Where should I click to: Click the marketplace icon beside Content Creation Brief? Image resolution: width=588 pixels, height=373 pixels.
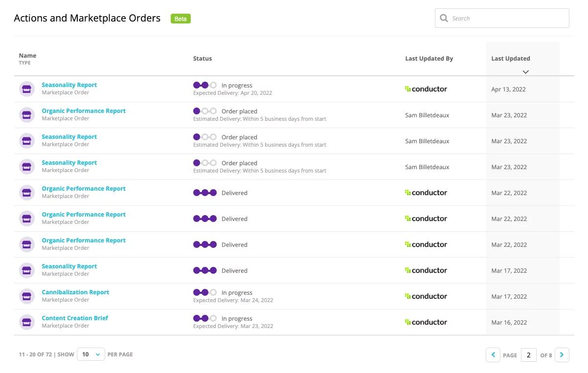pos(27,322)
